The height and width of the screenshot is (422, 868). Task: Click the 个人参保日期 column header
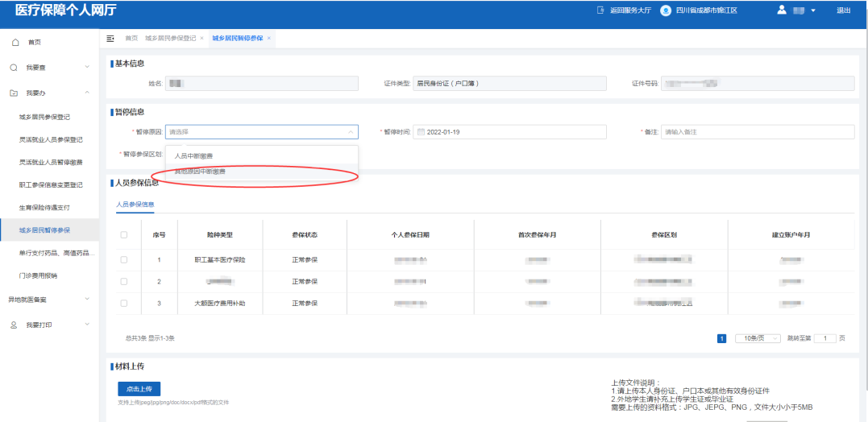[410, 234]
